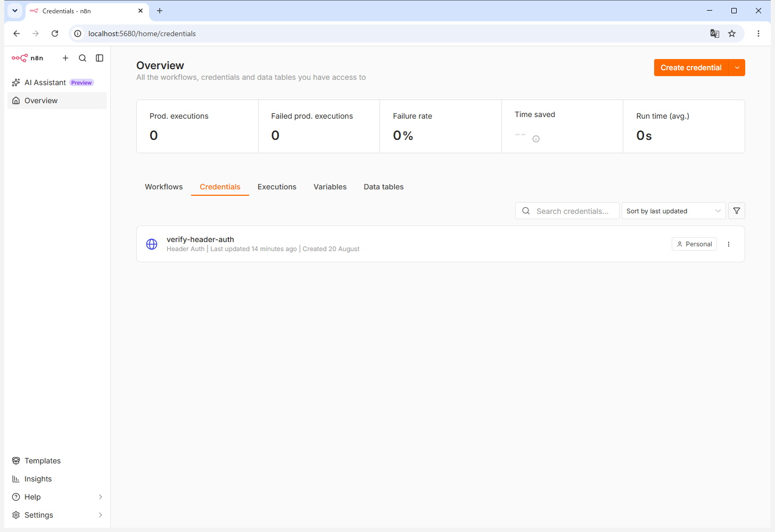Collapse the sidebar panel toggle icon
775x532 pixels.
(x=100, y=58)
